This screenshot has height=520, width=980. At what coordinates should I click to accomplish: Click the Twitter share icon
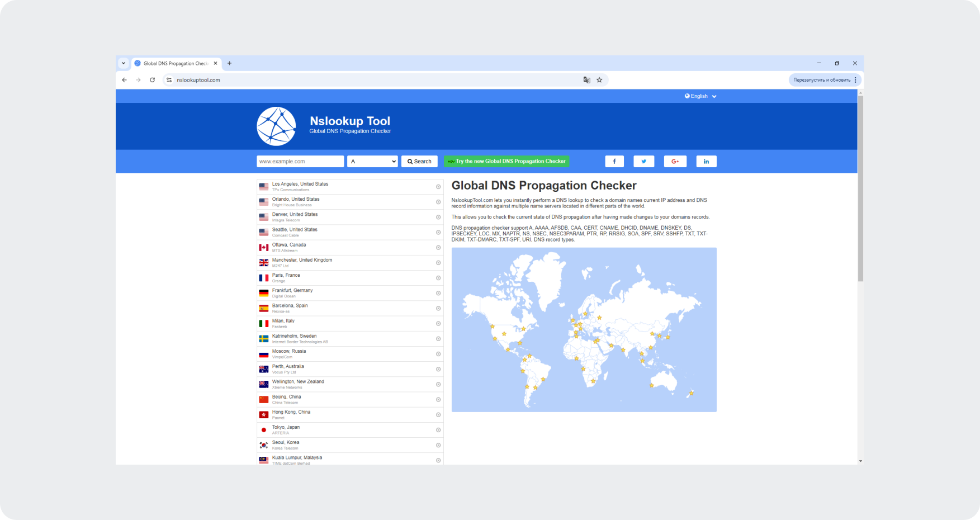tap(643, 162)
